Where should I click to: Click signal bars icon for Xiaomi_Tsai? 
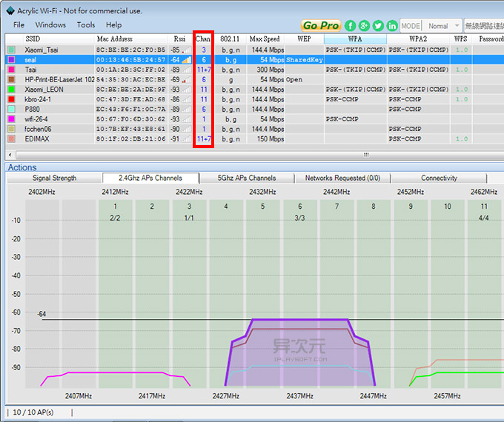tap(187, 50)
